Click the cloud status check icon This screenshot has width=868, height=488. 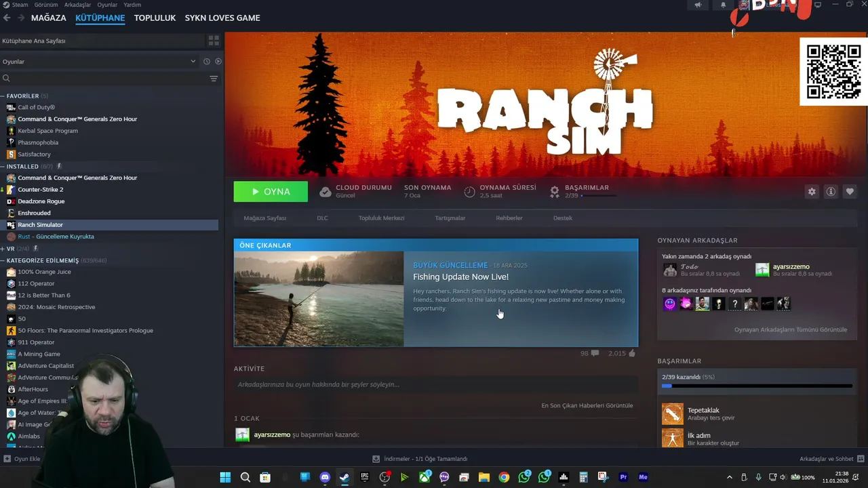pyautogui.click(x=325, y=192)
